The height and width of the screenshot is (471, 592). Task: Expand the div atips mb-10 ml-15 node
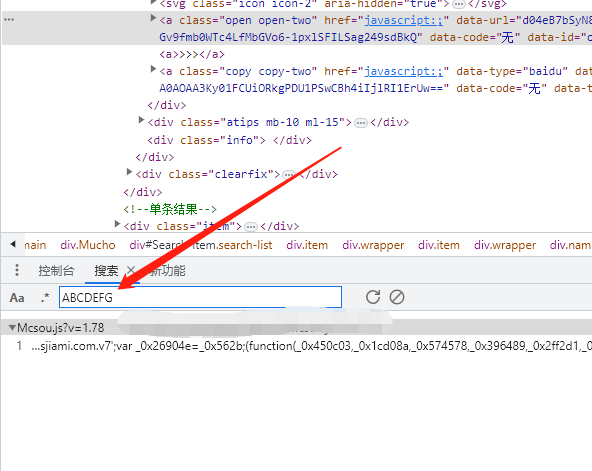pyautogui.click(x=141, y=120)
